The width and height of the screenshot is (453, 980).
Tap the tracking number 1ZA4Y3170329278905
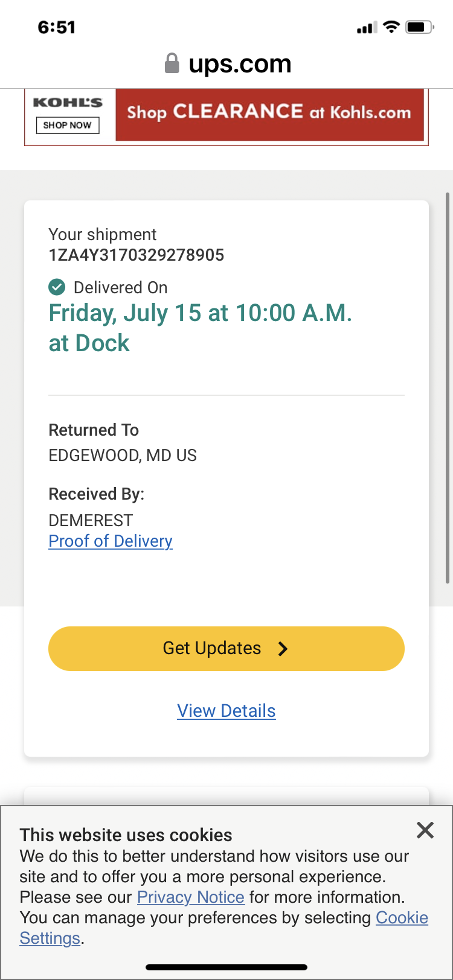tap(137, 255)
